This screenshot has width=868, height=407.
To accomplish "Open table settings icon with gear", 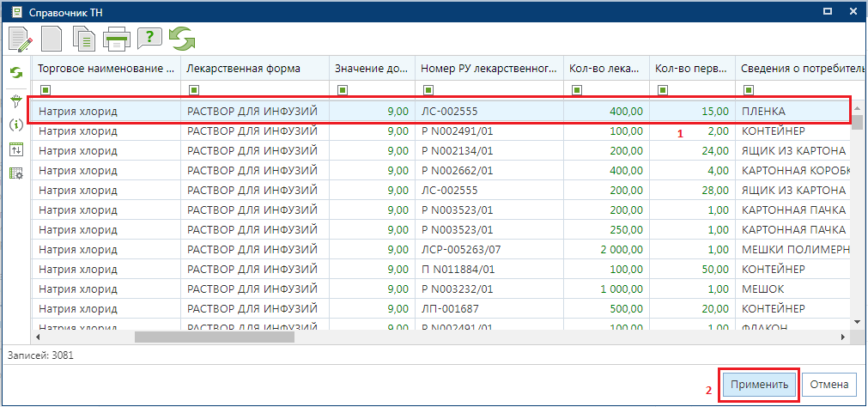I will click(16, 173).
